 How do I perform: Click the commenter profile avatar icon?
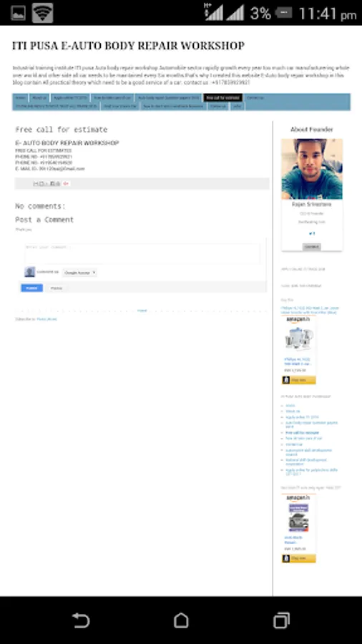click(29, 272)
